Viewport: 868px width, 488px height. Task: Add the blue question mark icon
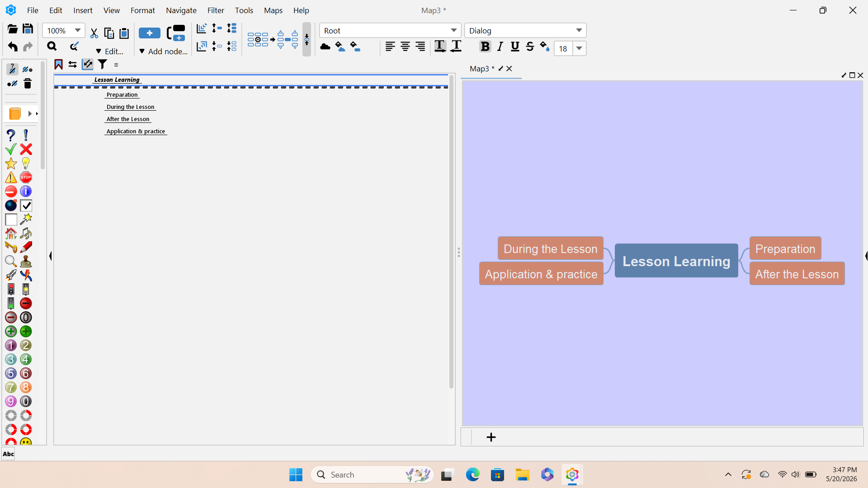click(11, 135)
